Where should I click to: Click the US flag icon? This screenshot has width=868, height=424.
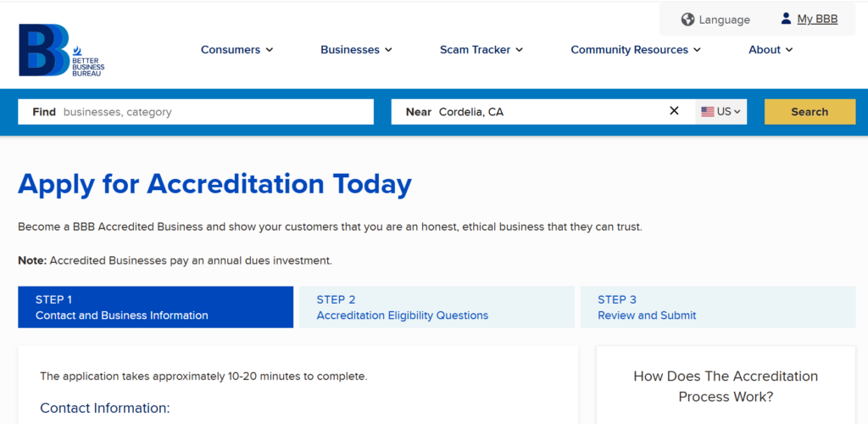tap(708, 112)
